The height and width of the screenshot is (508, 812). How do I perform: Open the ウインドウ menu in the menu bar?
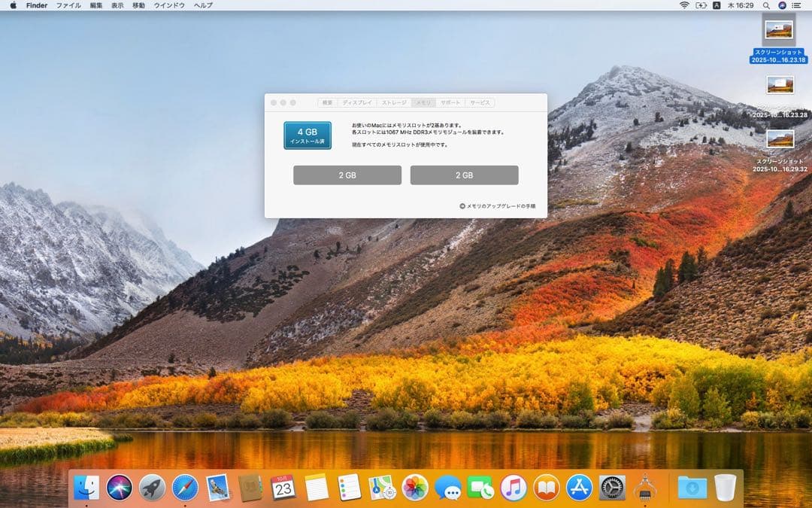(171, 5)
